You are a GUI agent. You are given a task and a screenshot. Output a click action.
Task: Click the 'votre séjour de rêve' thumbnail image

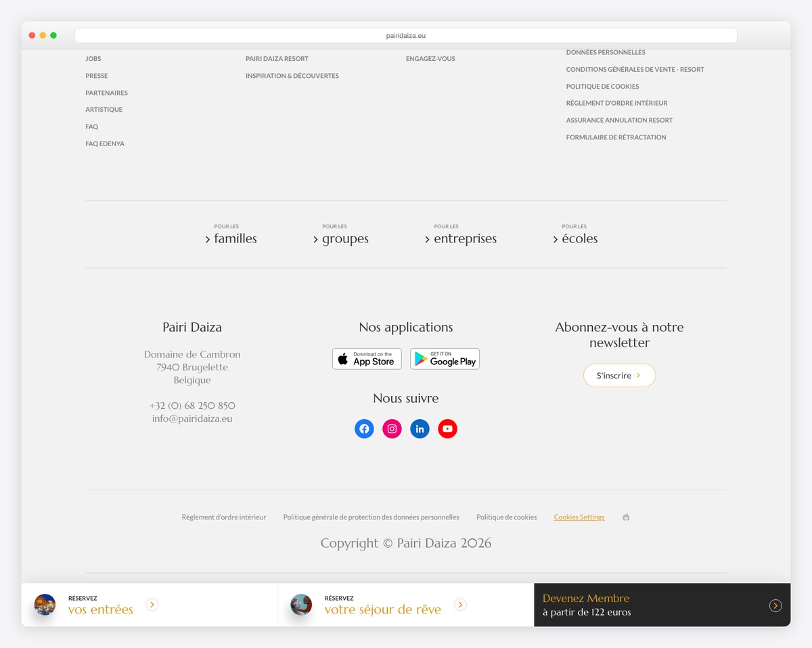point(301,605)
